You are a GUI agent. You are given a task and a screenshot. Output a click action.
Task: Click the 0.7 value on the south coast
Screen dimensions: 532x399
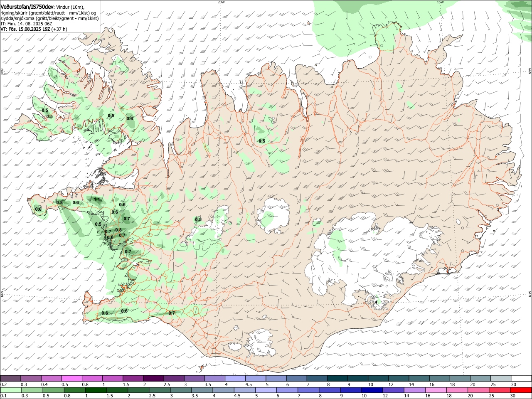point(172,313)
